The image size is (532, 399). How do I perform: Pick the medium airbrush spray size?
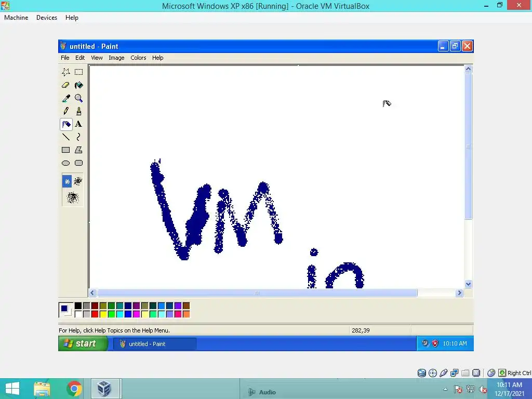click(78, 181)
